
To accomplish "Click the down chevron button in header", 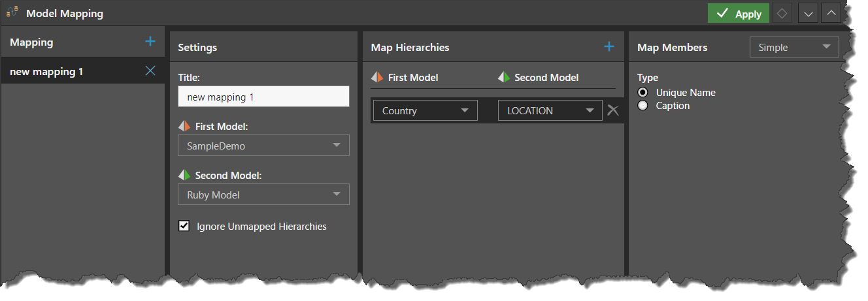I will click(x=809, y=14).
